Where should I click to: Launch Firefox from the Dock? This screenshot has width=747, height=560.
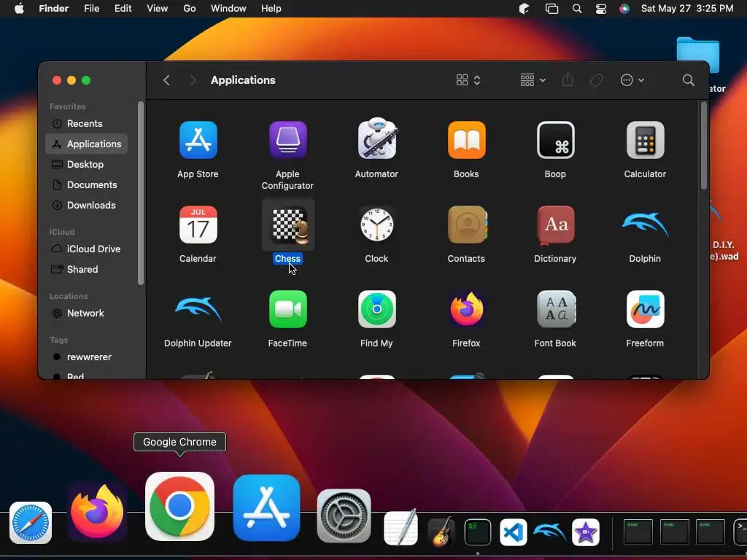click(x=97, y=512)
